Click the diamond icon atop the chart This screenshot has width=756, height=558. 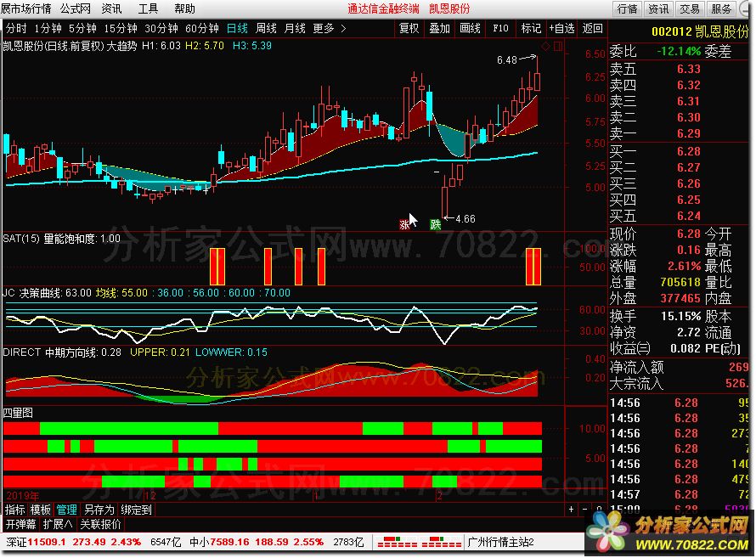[x=545, y=45]
